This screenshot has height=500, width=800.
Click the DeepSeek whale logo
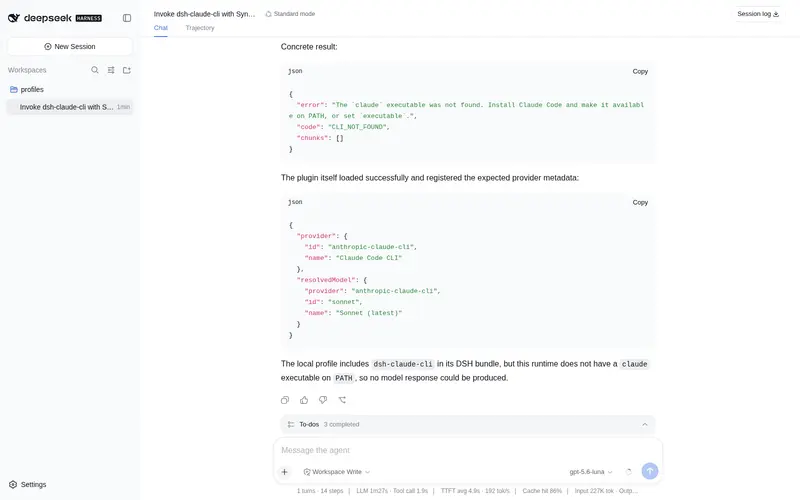coord(14,18)
